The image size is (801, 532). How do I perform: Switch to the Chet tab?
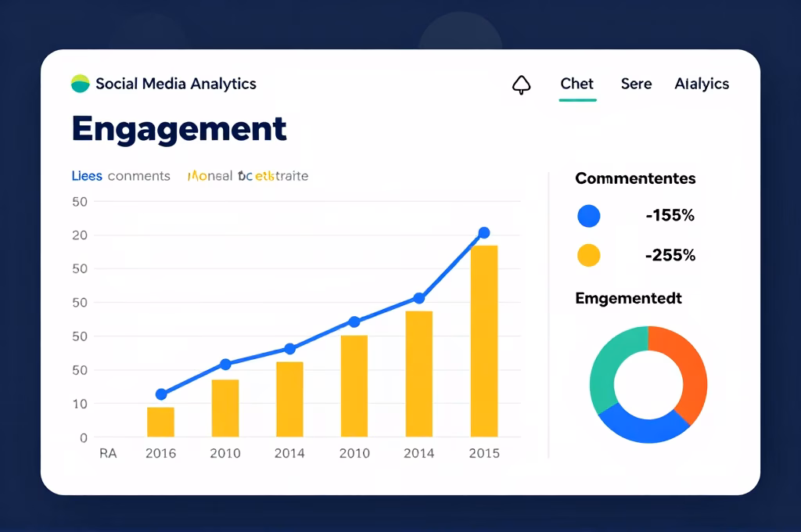(577, 84)
